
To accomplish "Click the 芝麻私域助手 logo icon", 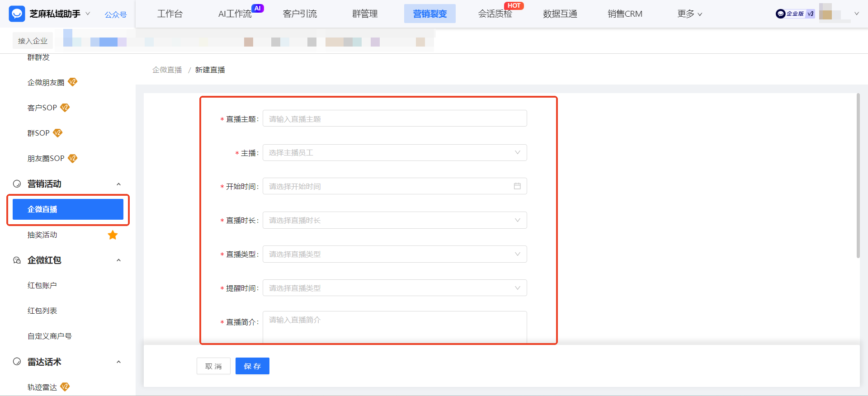I will pyautogui.click(x=17, y=14).
